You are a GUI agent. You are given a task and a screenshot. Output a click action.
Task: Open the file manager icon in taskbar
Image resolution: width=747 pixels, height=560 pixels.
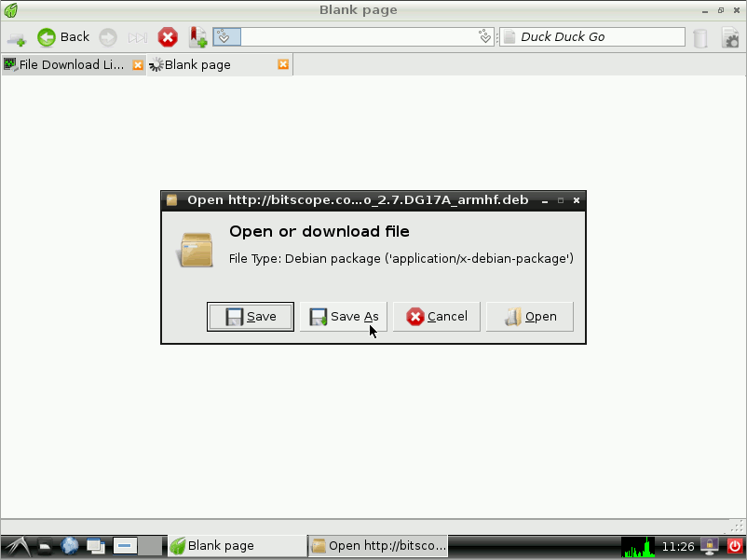(x=43, y=546)
